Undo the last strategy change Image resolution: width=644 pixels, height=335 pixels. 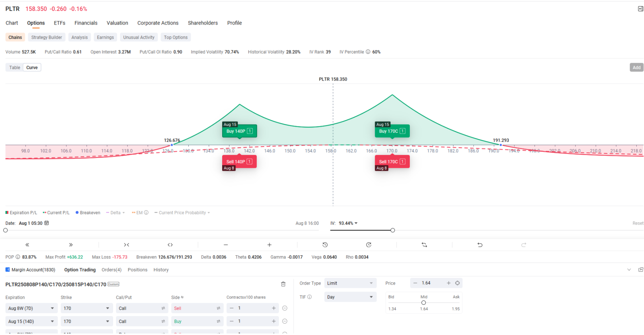(480, 245)
